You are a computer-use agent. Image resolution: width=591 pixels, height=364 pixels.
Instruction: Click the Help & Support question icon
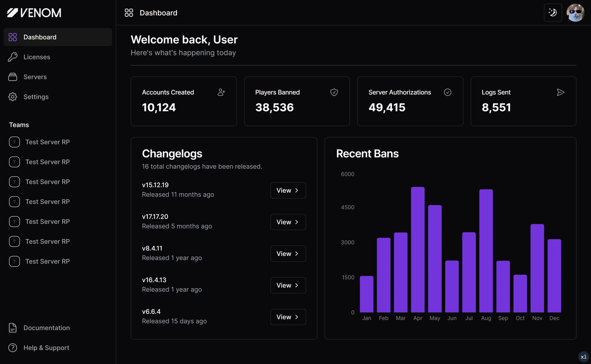click(x=12, y=348)
